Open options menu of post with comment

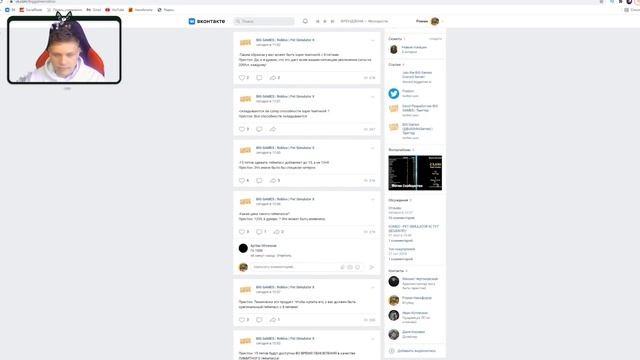click(x=372, y=200)
